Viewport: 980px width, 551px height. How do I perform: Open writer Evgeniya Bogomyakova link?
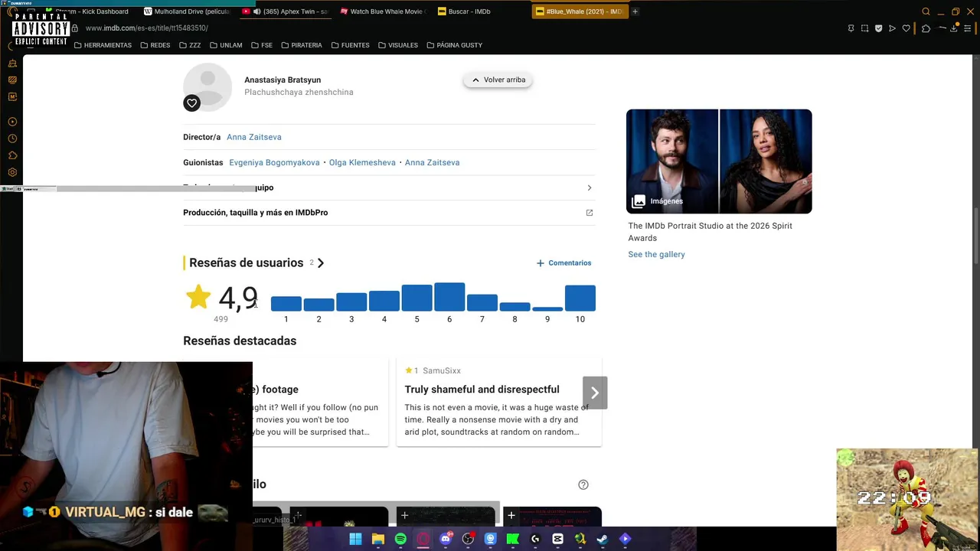tap(274, 162)
